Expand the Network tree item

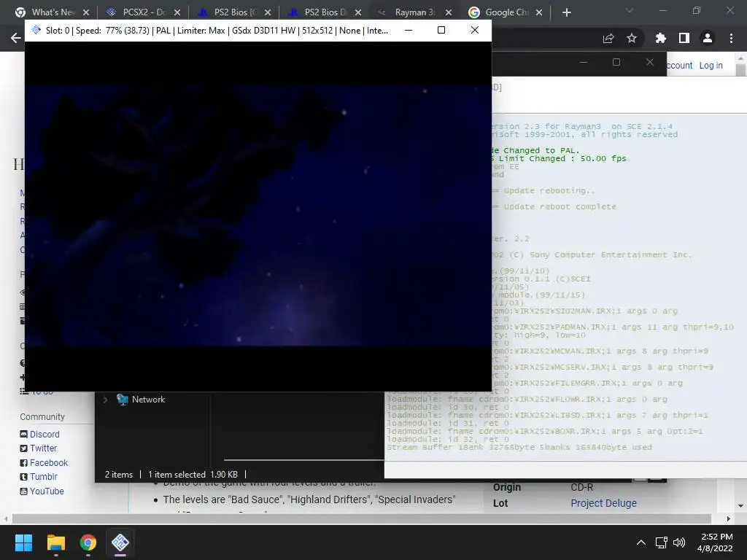pyautogui.click(x=105, y=400)
